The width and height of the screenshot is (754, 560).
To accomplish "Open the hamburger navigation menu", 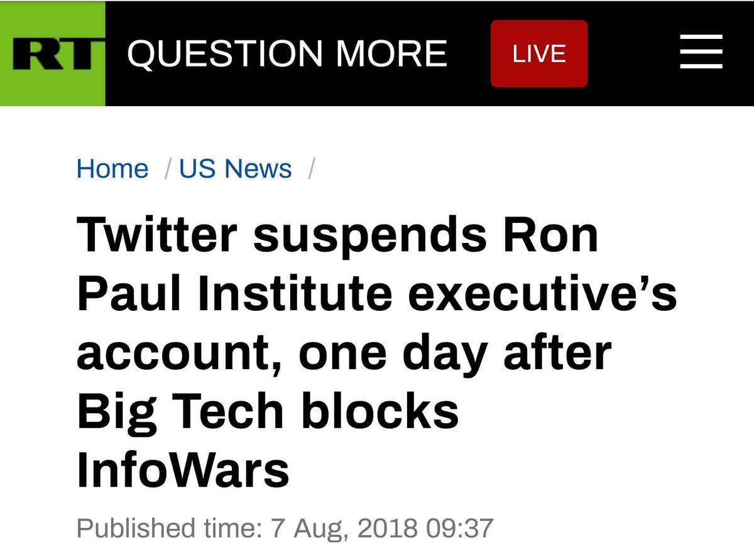I will click(701, 54).
